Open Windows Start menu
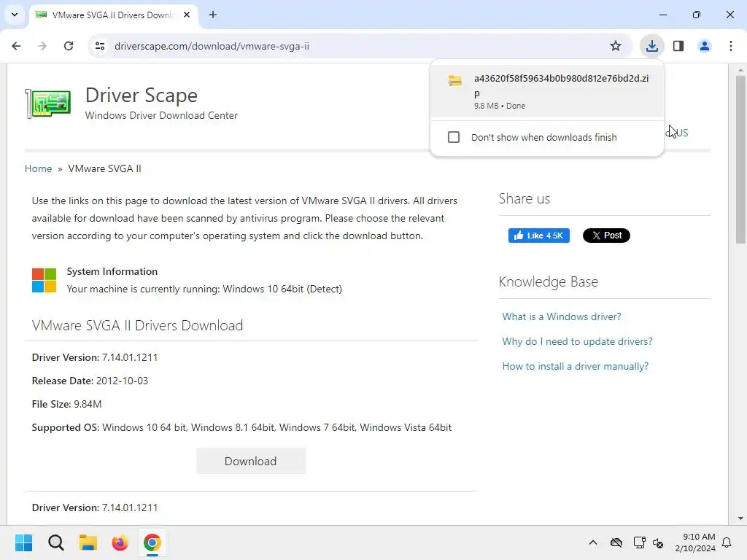The height and width of the screenshot is (560, 747). [x=23, y=542]
